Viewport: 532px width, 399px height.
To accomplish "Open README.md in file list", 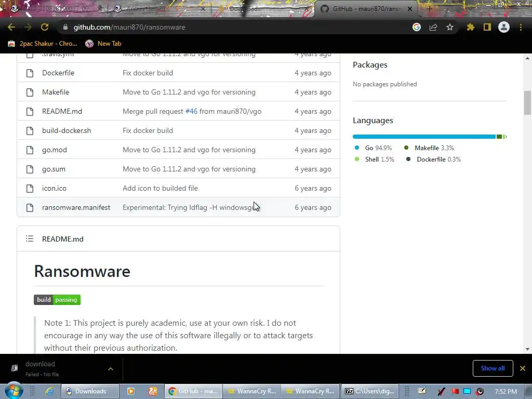I will pyautogui.click(x=62, y=111).
